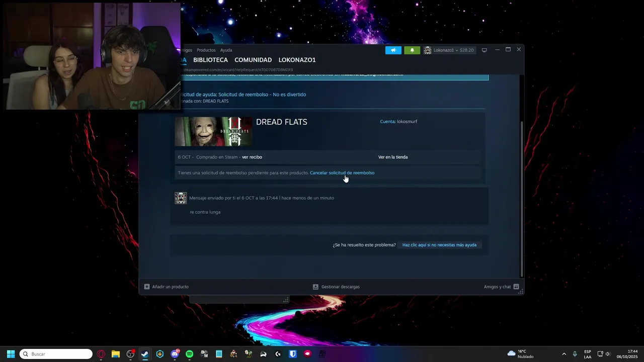Go to BIBLIOTECA tab
Screen dimensions: 644x362
point(210,60)
